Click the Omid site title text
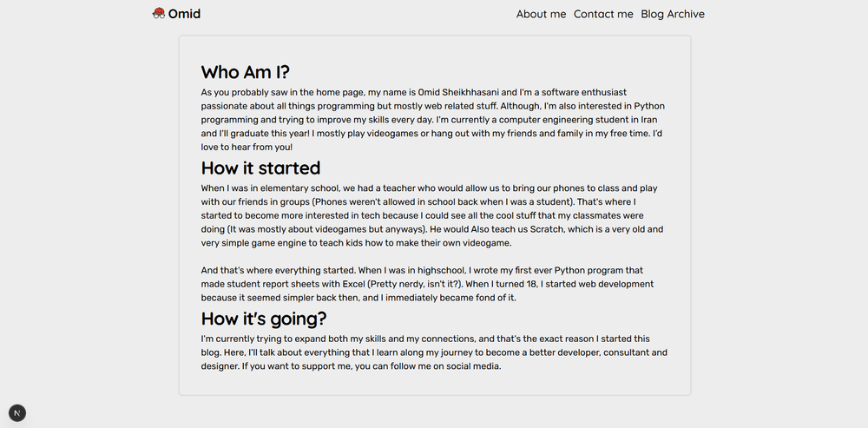 (x=184, y=14)
